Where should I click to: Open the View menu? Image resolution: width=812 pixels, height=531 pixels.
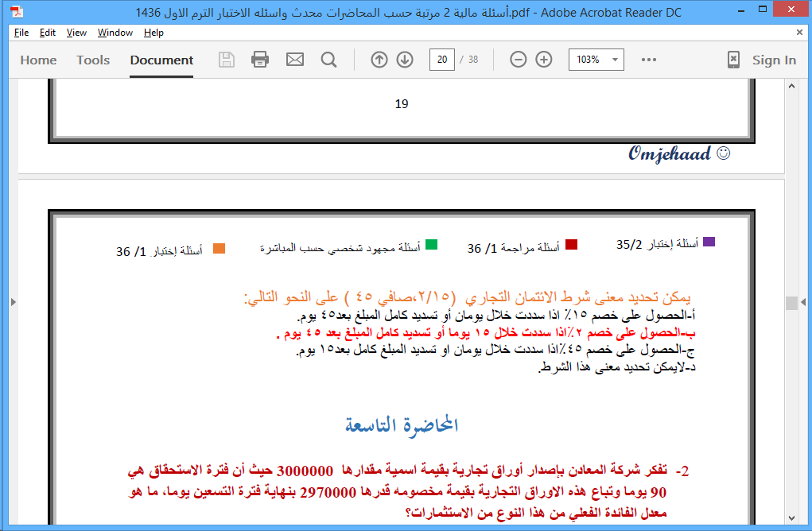[76, 32]
